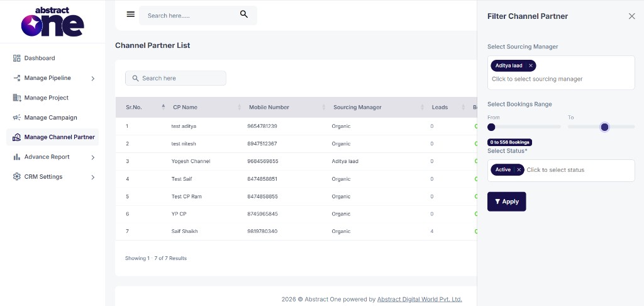Click the To bookings range slider handle

tap(604, 127)
